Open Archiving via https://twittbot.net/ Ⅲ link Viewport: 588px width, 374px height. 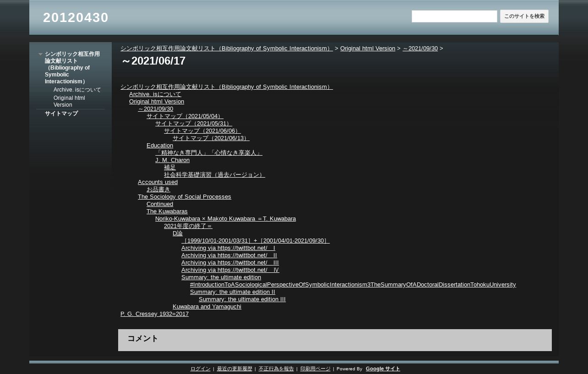(x=230, y=263)
